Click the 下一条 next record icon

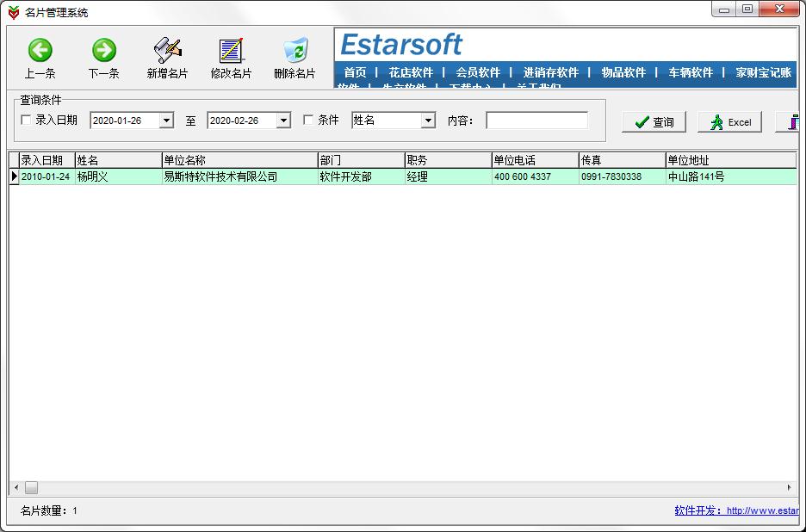(x=104, y=51)
